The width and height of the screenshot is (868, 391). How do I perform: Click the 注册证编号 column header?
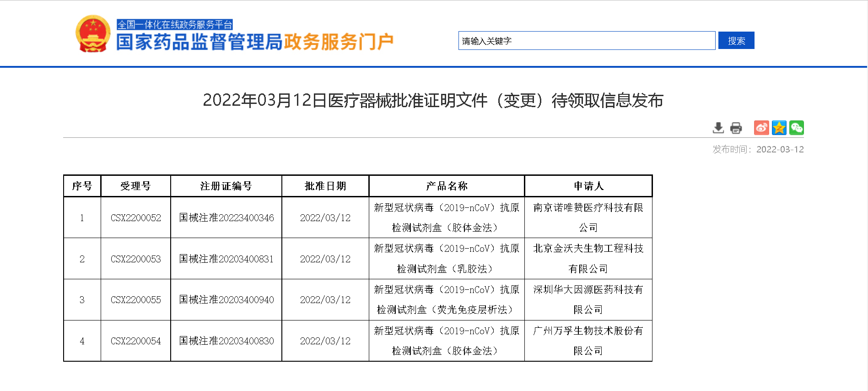tap(226, 186)
